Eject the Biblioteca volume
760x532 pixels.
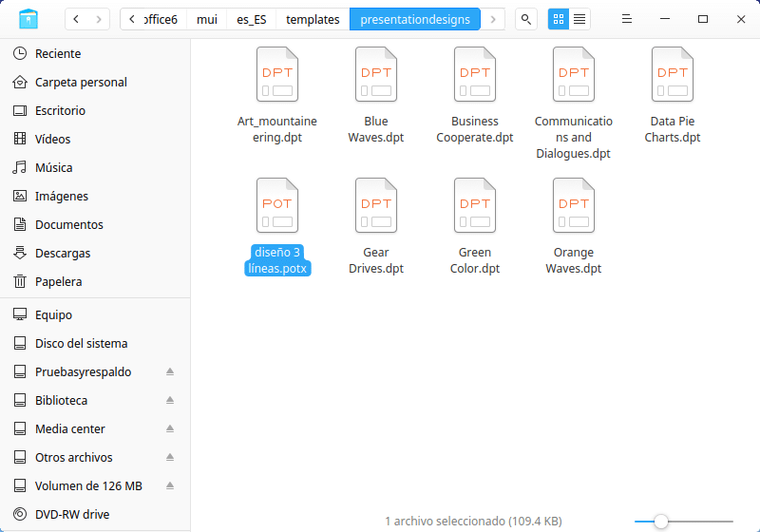(x=170, y=400)
